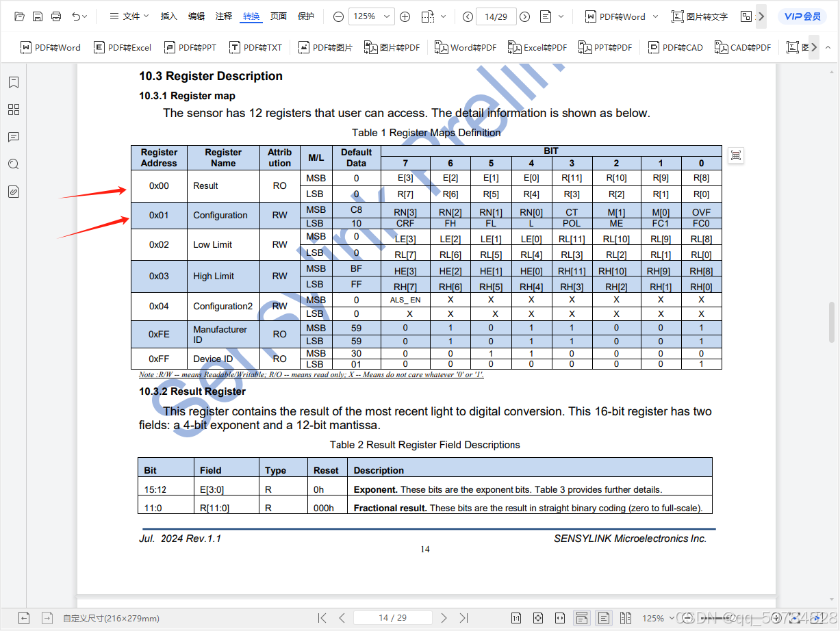Save the document with the disk icon
This screenshot has height=631, width=840.
coord(38,16)
